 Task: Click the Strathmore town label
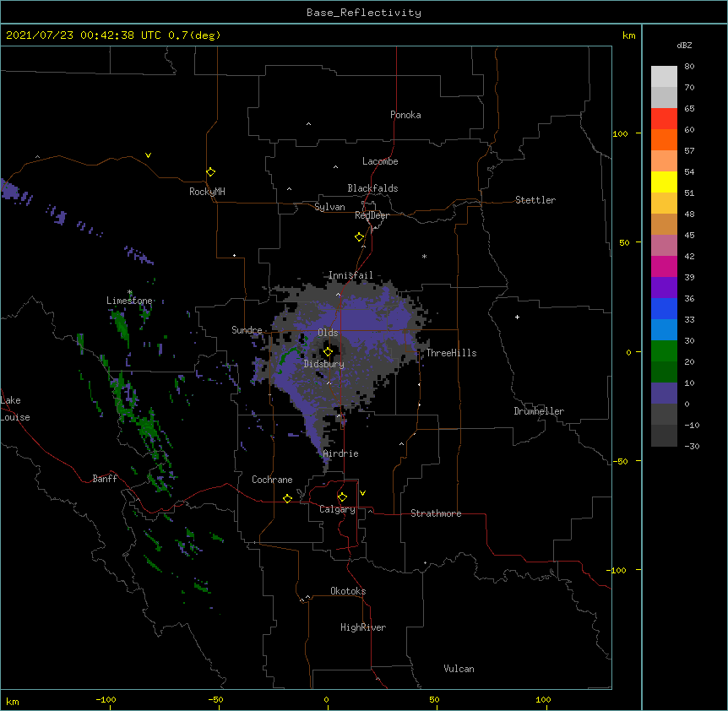tap(436, 513)
